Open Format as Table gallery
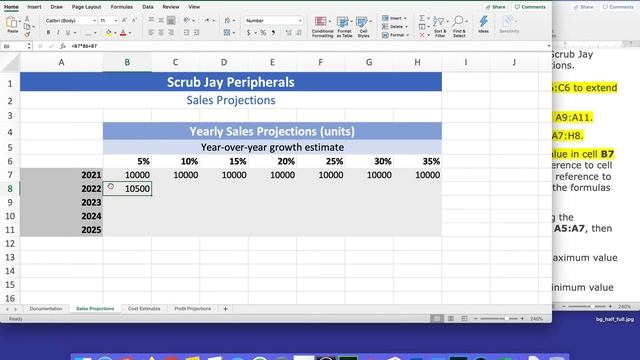This screenshot has height=360, width=640. (x=344, y=27)
